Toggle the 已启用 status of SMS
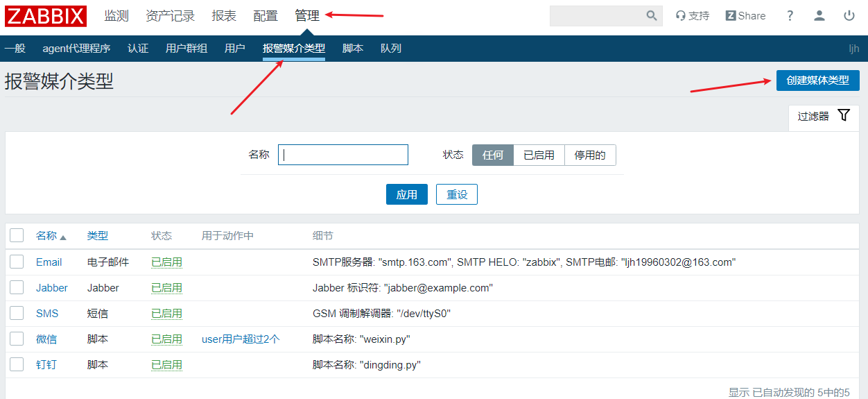The width and height of the screenshot is (868, 399). coord(167,313)
